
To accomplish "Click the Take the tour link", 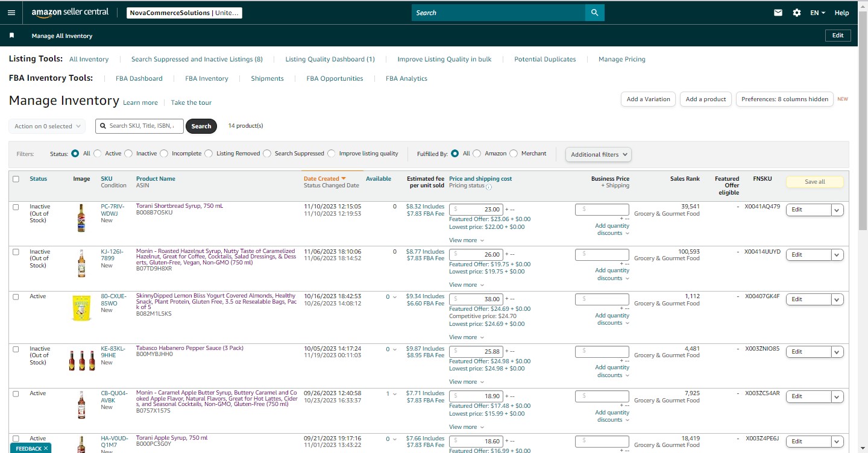I will (191, 102).
